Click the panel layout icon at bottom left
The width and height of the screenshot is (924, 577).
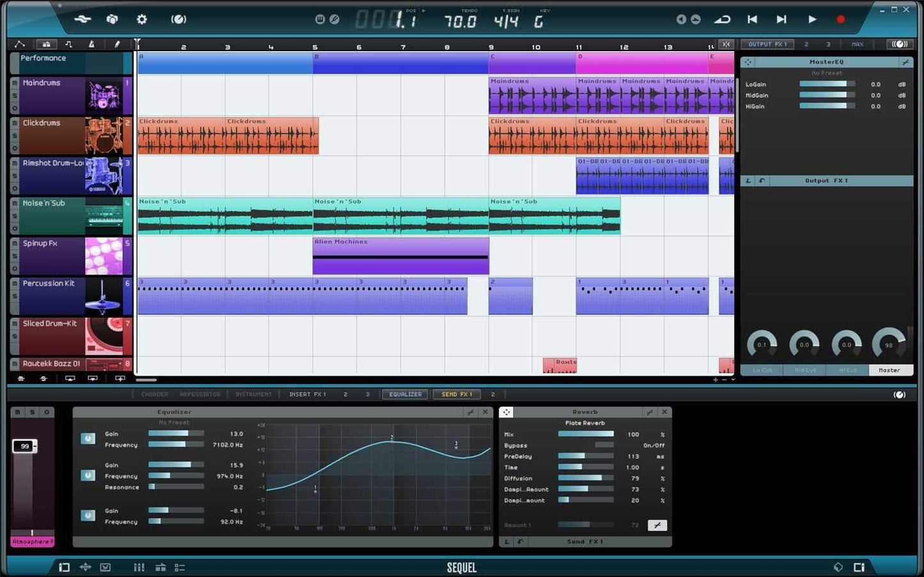click(x=64, y=567)
